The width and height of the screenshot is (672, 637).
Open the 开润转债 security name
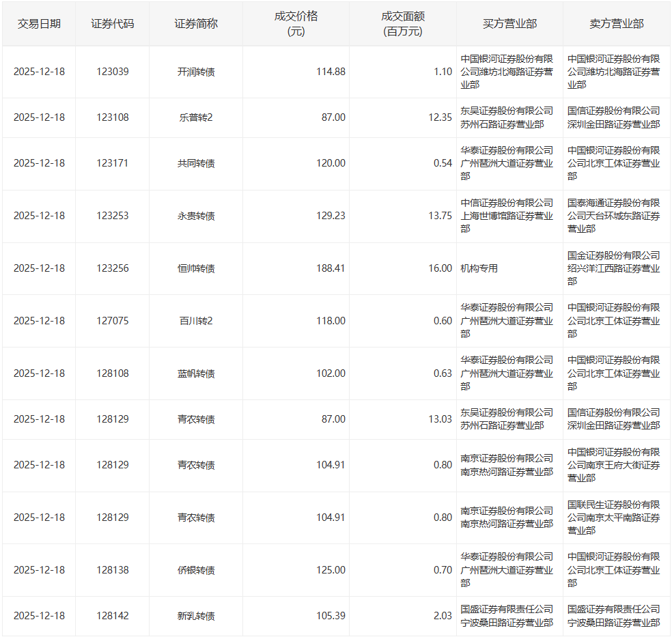196,72
